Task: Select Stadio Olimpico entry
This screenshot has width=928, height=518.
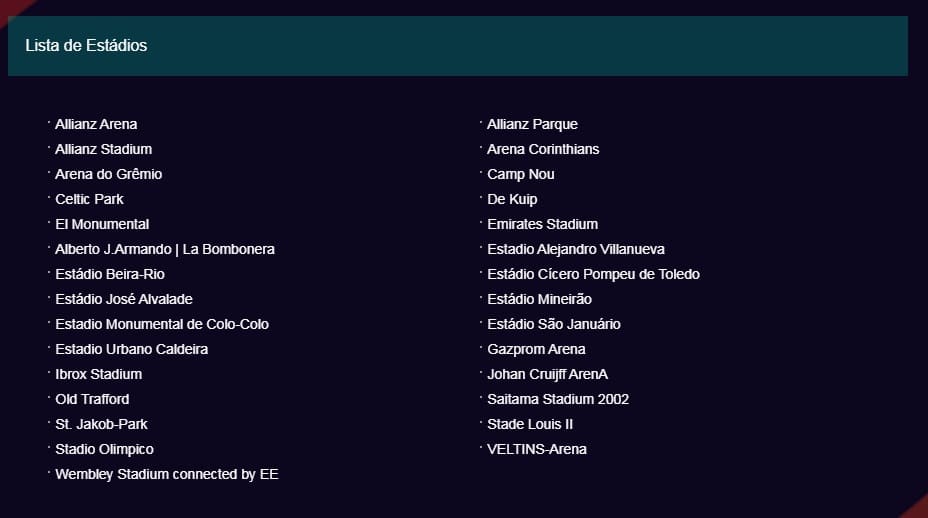Action: (104, 449)
